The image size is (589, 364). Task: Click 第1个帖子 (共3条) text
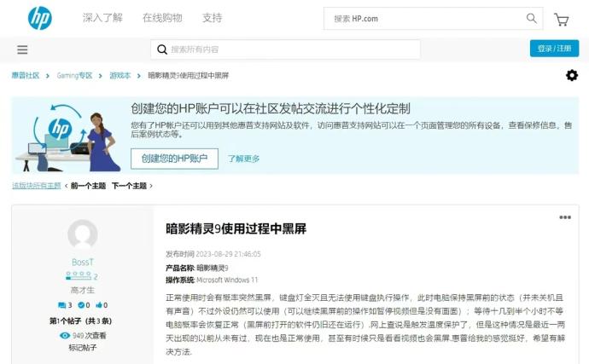[x=81, y=321]
